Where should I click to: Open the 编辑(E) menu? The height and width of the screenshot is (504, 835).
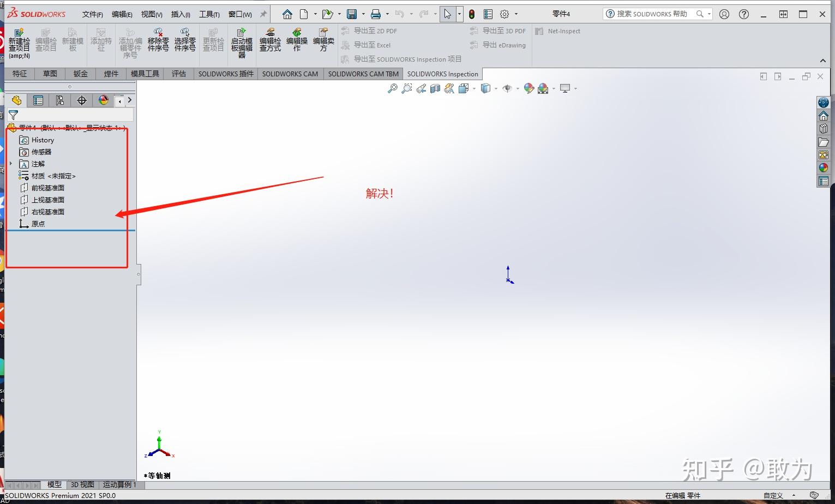pos(122,14)
